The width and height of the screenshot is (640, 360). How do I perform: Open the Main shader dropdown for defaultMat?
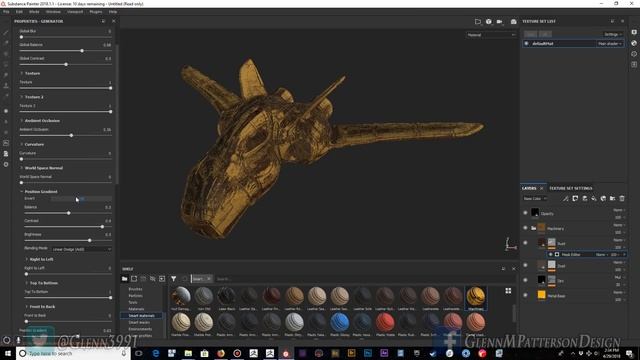point(610,44)
